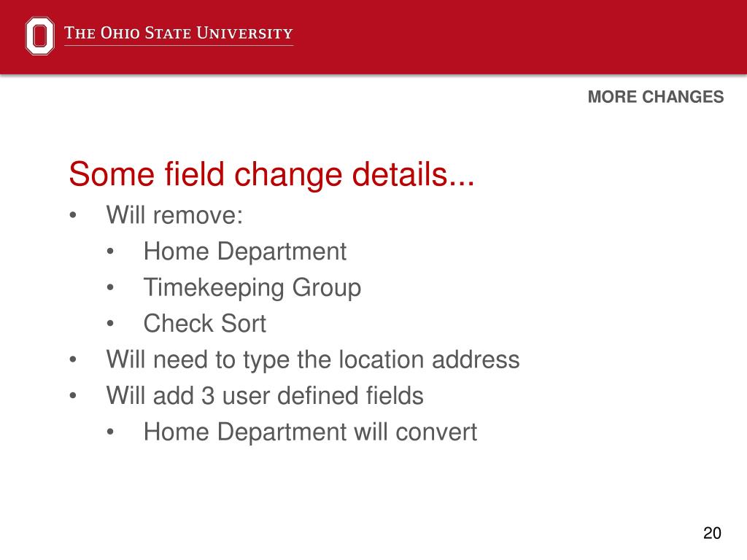This screenshot has width=747, height=560.
Task: Click the bullet before 'Will need to type'
Action: tap(72, 359)
